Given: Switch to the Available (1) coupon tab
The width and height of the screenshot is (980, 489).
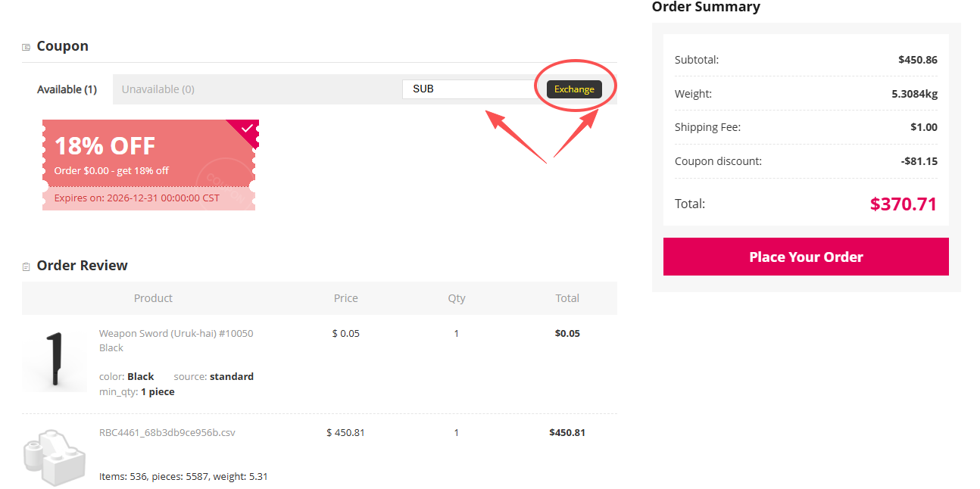Looking at the screenshot, I should click(x=67, y=89).
